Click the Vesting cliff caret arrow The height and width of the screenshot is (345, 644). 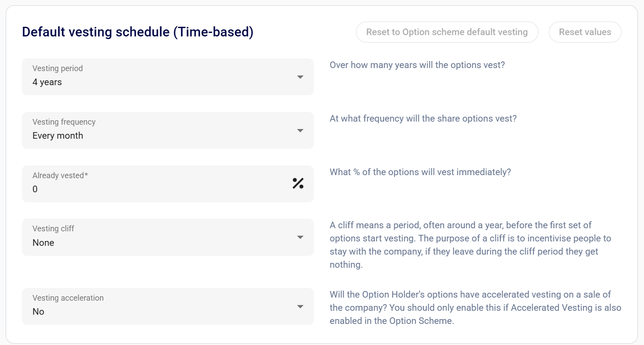tap(300, 237)
